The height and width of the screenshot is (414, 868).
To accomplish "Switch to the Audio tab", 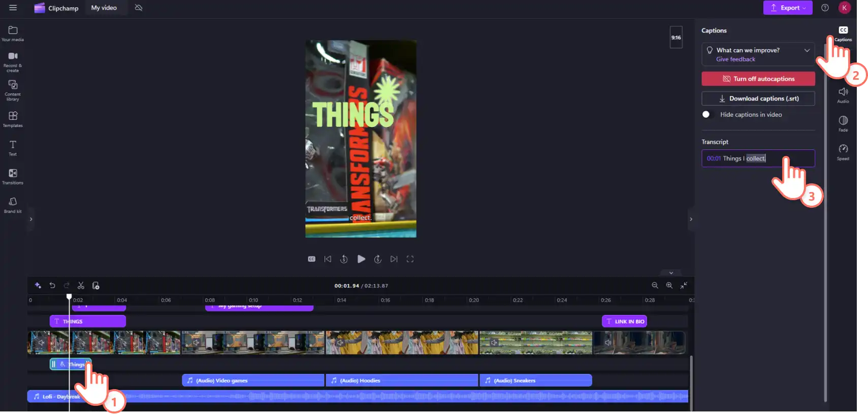I will [x=843, y=95].
